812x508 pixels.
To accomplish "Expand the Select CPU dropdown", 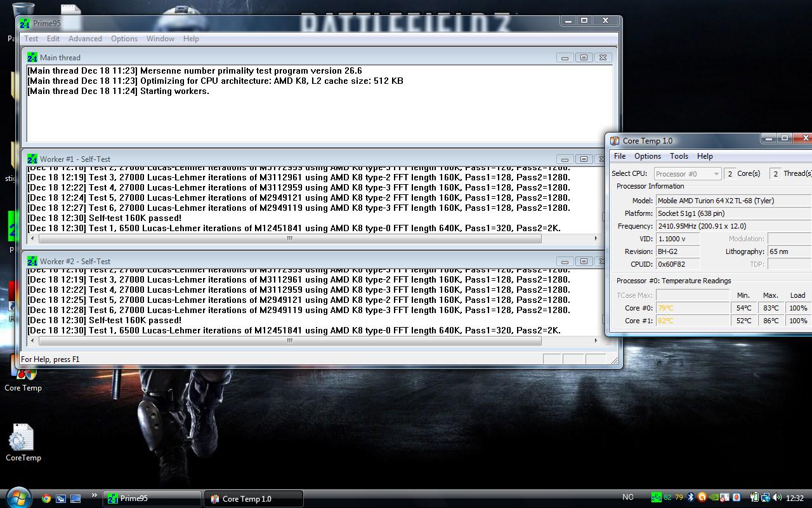I will pos(688,173).
